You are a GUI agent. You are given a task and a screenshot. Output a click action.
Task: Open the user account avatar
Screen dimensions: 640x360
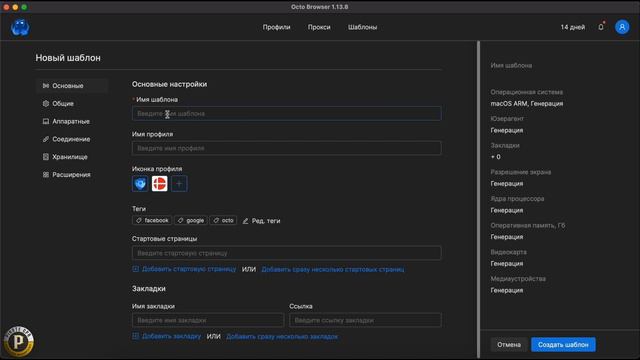[x=622, y=27]
